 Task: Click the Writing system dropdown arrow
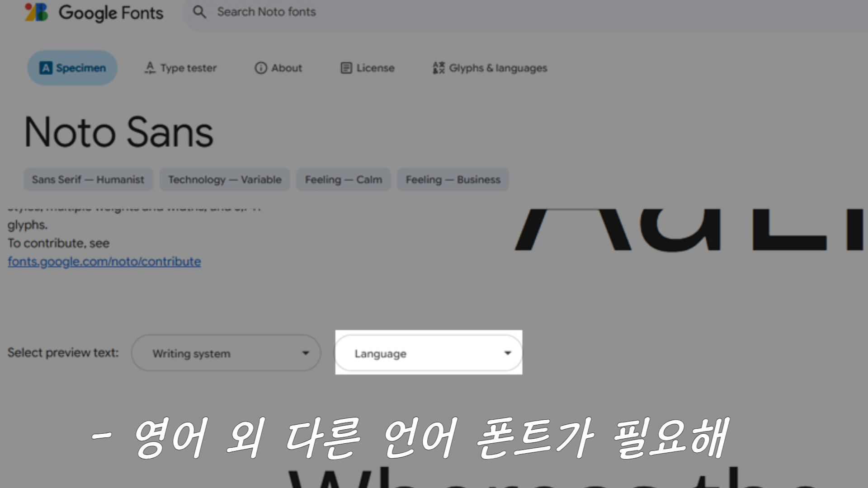point(306,353)
